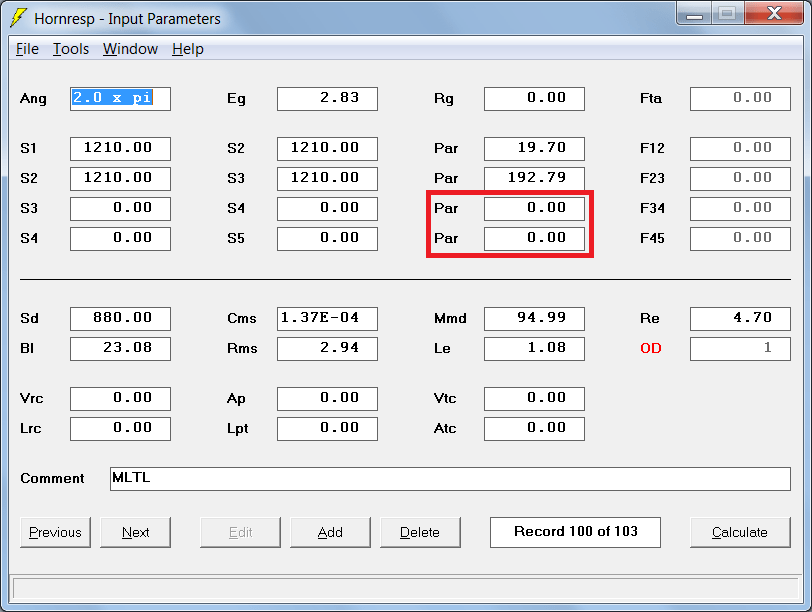
Task: Click the Sd field showing 880.00
Action: pos(120,318)
